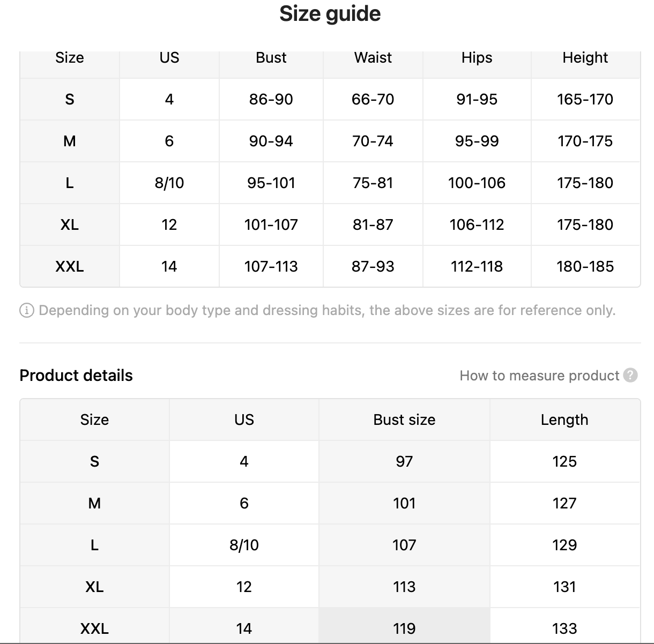Select the Waist column header

pos(373,58)
